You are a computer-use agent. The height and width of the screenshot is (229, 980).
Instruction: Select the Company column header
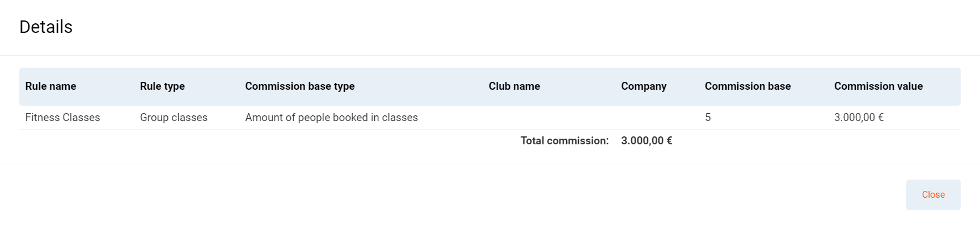[643, 86]
